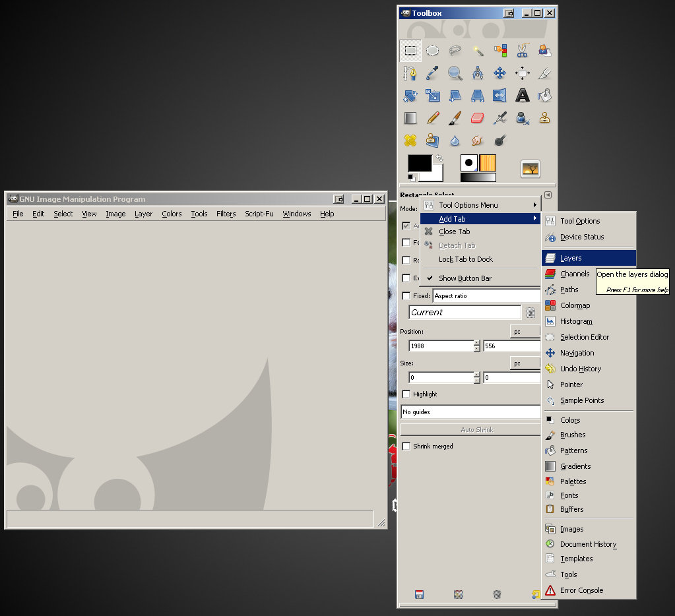Toggle the Highlight checkbox
The image size is (675, 616).
click(x=406, y=394)
